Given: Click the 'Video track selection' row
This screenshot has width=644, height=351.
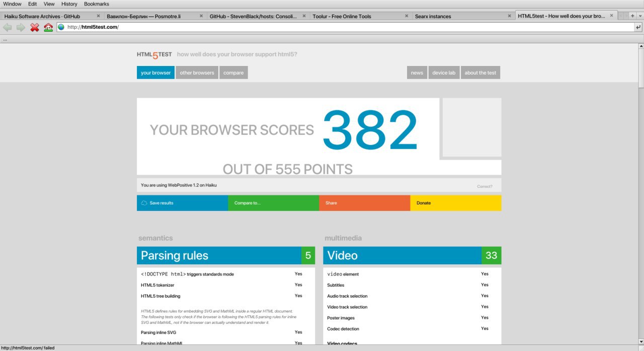Looking at the screenshot, I should coord(412,307).
